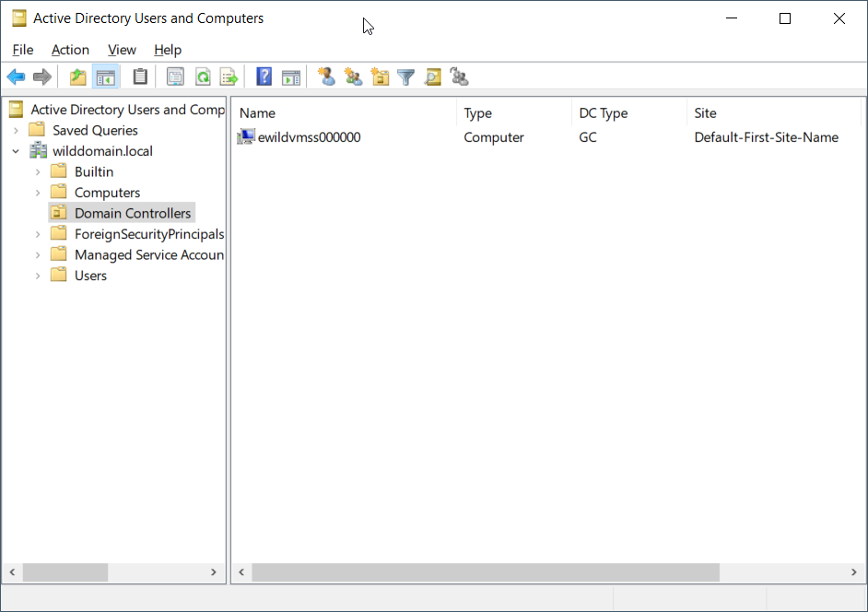The height and width of the screenshot is (612, 868).
Task: Open the View menu
Action: point(122,50)
